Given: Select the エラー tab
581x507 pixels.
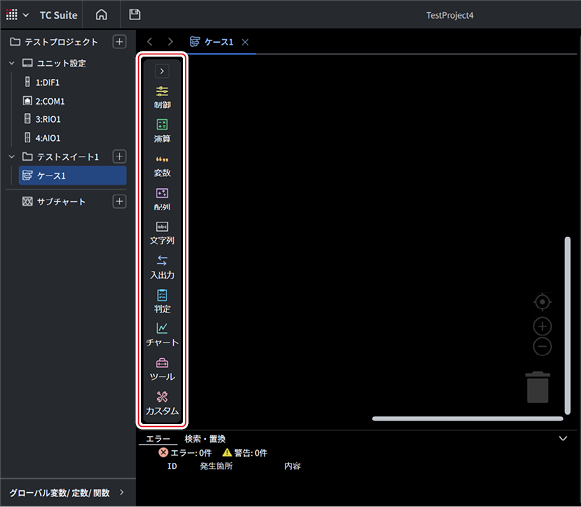Looking at the screenshot, I should tap(158, 439).
